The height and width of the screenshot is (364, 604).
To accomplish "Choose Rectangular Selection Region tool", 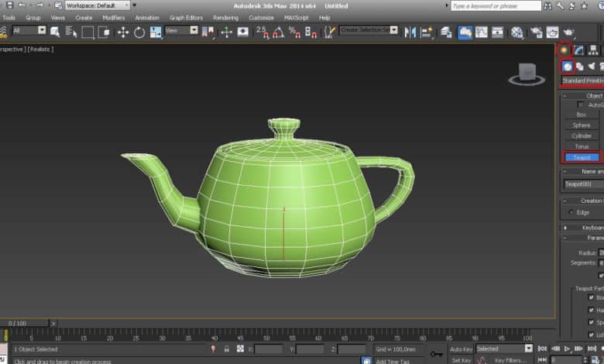I will point(88,32).
